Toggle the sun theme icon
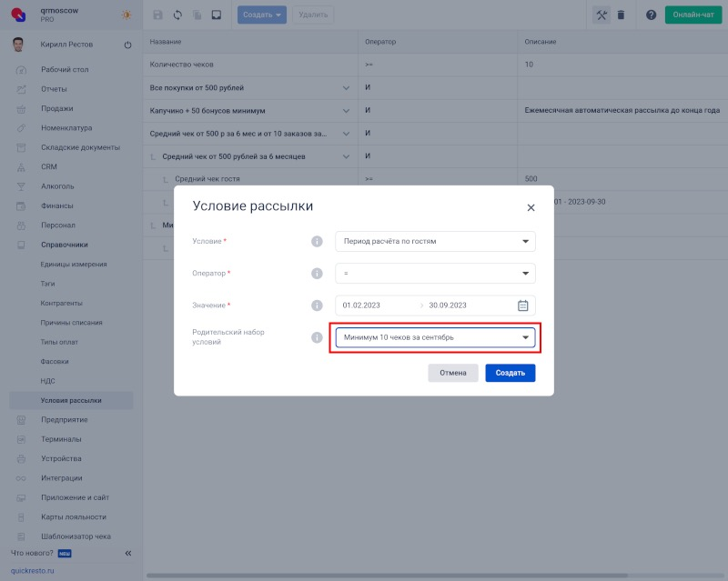Image resolution: width=728 pixels, height=581 pixels. tap(126, 15)
